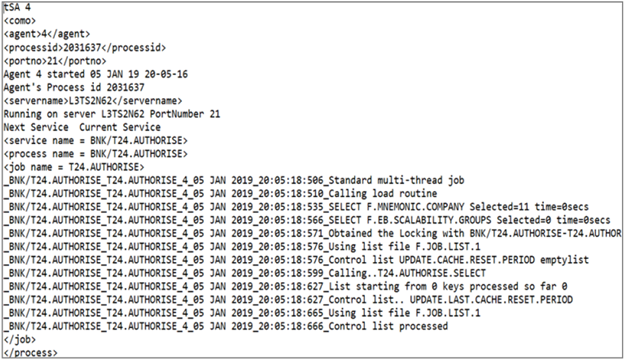Click 'Control list processed' log entry

point(226,326)
